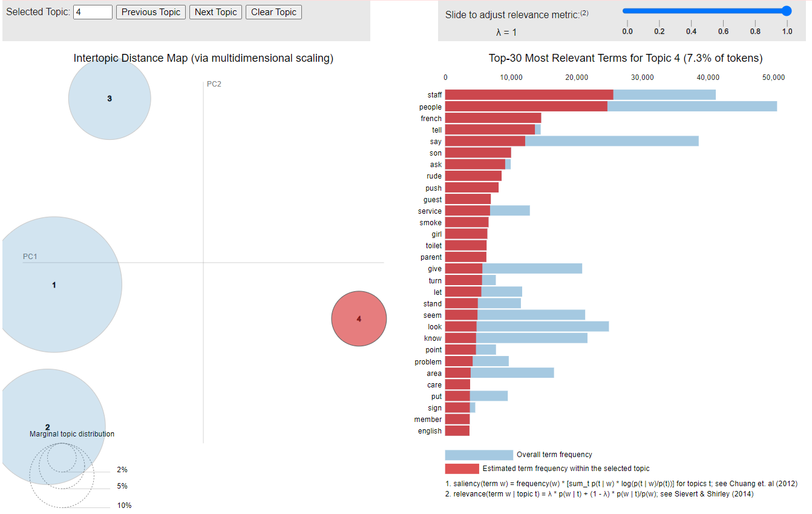Click the term 'point' label
The width and height of the screenshot is (812, 514).
[x=434, y=349]
